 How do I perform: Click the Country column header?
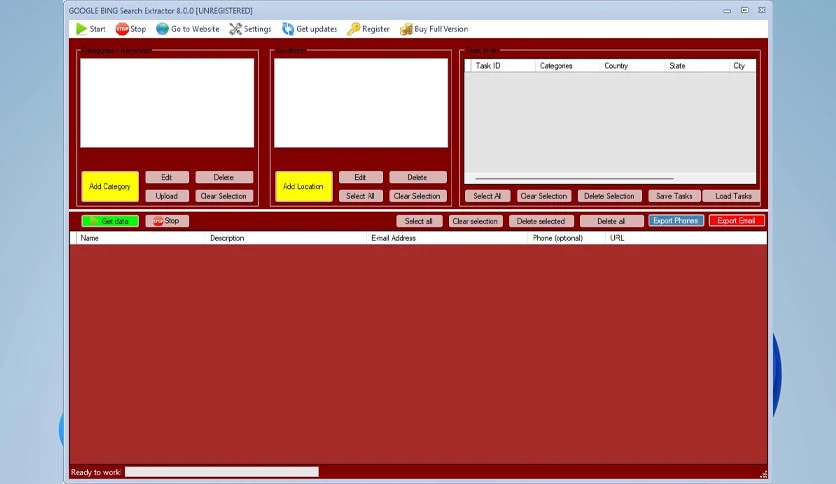click(x=632, y=66)
